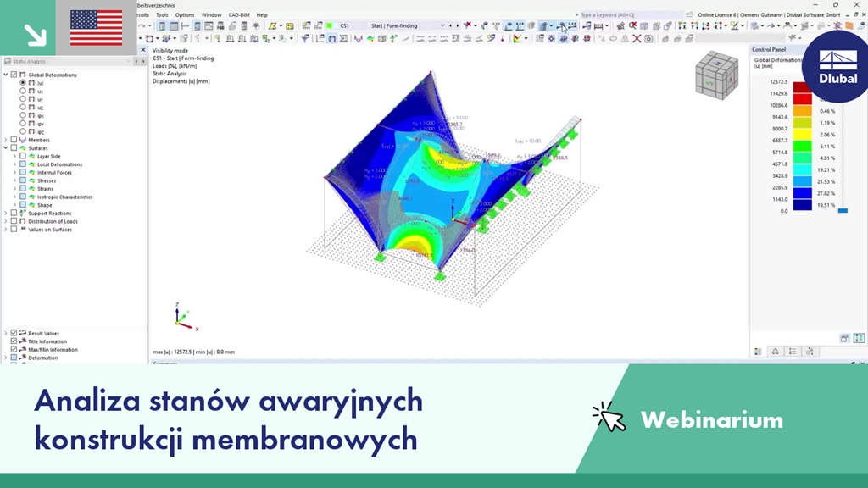Expand the Internal Forces node

[x=15, y=173]
